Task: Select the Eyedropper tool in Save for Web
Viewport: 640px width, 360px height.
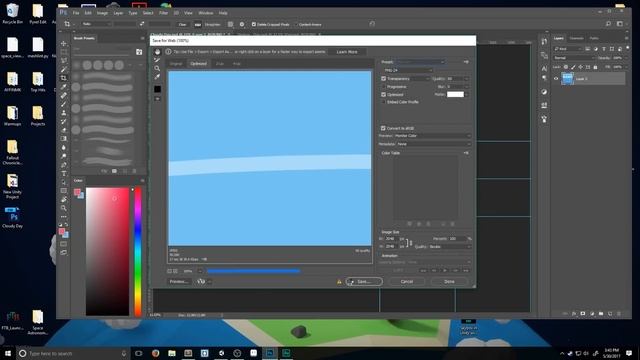Action: point(158,77)
